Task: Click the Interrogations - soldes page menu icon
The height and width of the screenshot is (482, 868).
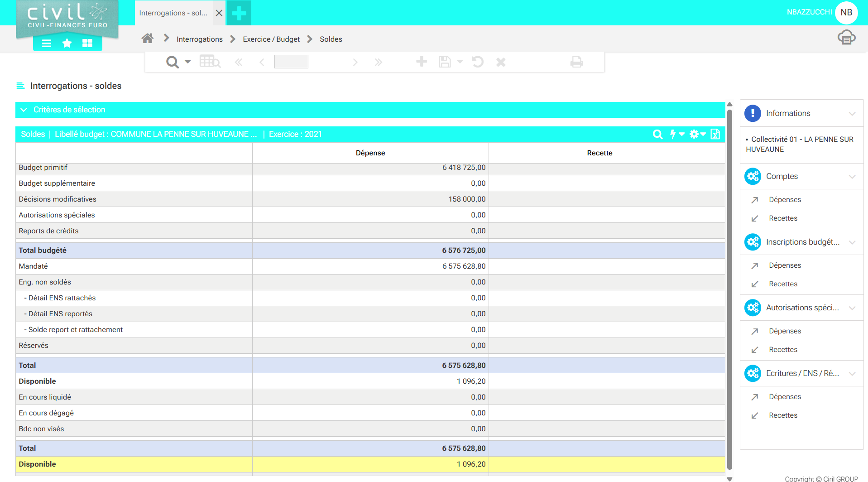Action: (20, 86)
